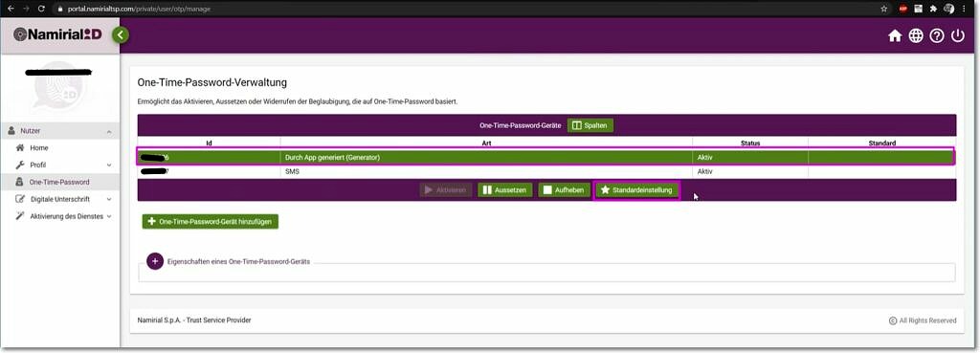The image size is (980, 353).
Task: Click the Standardeinstellung button
Action: [636, 190]
